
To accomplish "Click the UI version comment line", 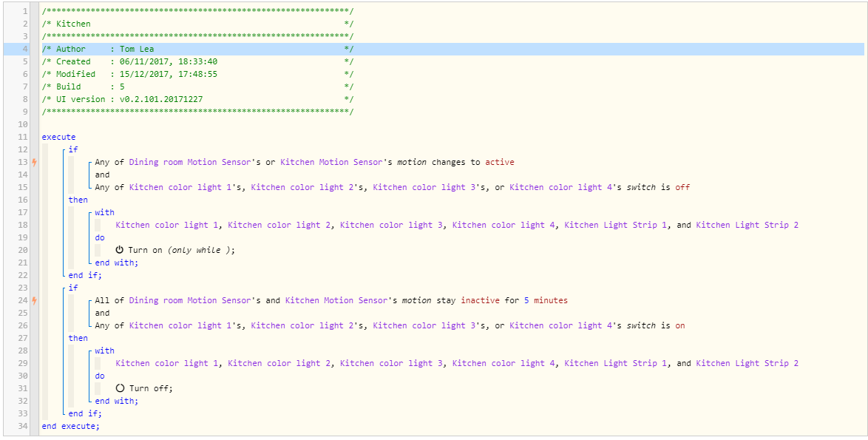I will [x=197, y=99].
